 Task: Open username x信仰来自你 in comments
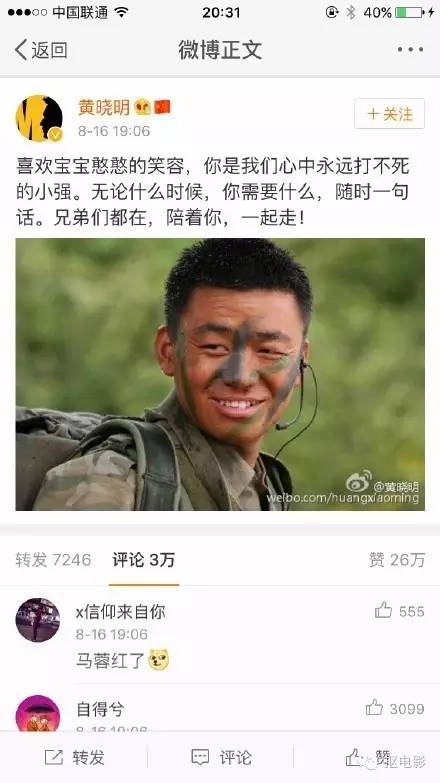(120, 612)
